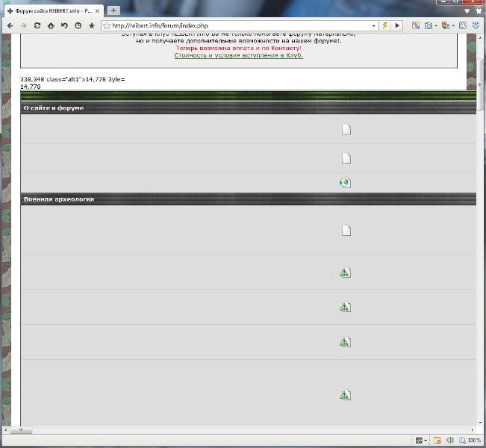486x448 pixels.
Task: Open a new tab with the plus button
Action: coord(113,11)
